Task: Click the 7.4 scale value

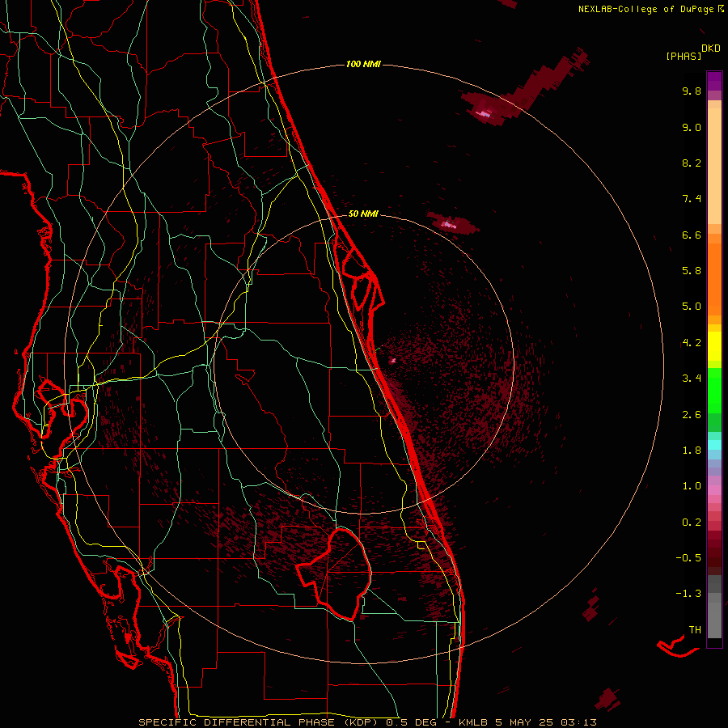Action: (692, 199)
